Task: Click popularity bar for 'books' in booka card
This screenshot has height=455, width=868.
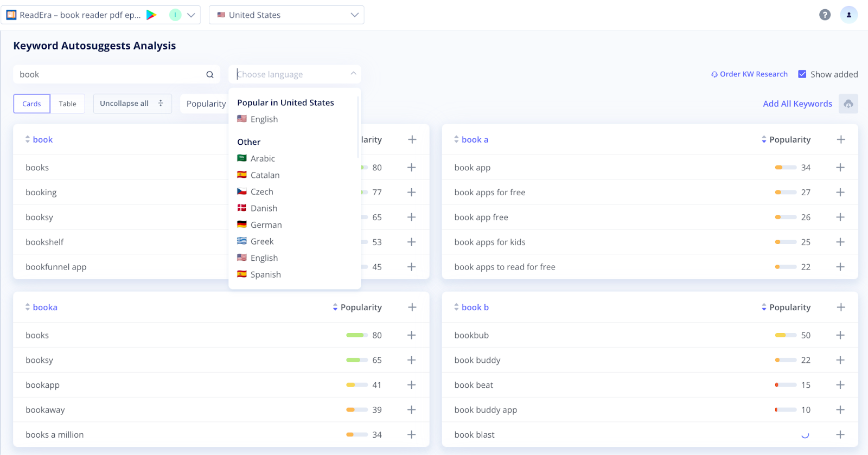Action: click(356, 336)
